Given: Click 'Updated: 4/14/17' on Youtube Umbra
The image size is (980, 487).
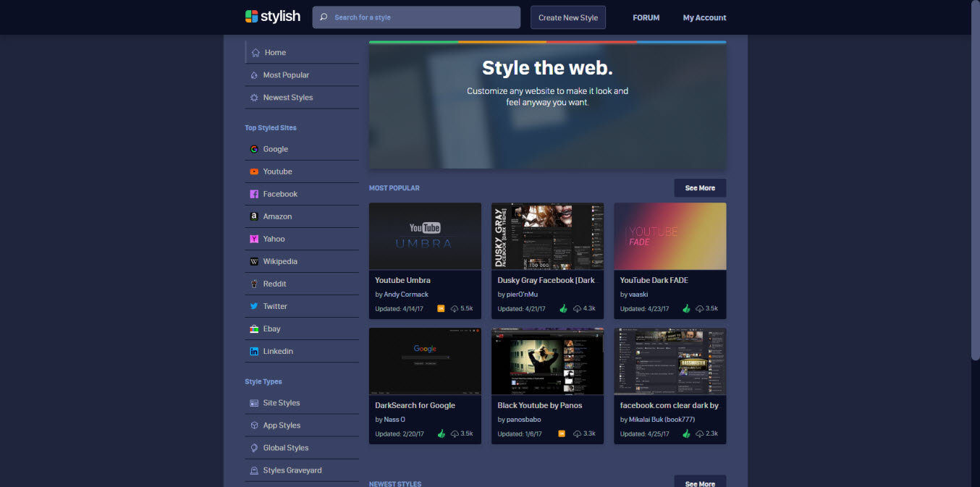Looking at the screenshot, I should pyautogui.click(x=399, y=308).
